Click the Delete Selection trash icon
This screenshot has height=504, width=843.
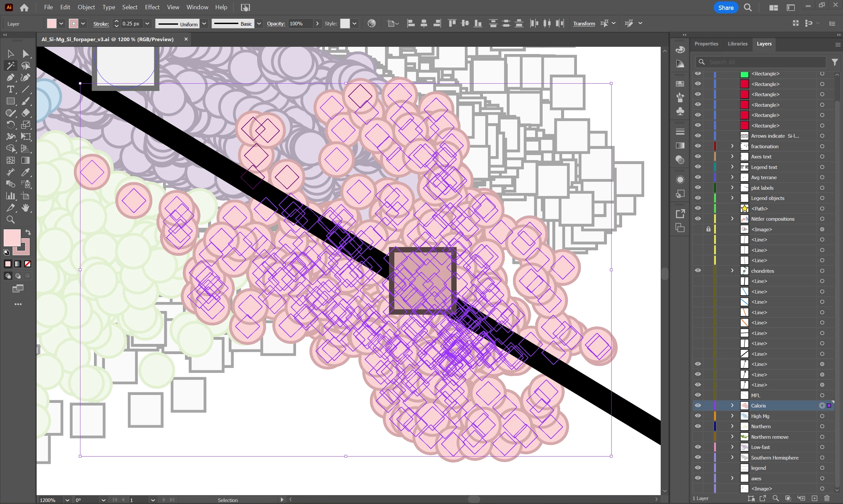(x=827, y=498)
